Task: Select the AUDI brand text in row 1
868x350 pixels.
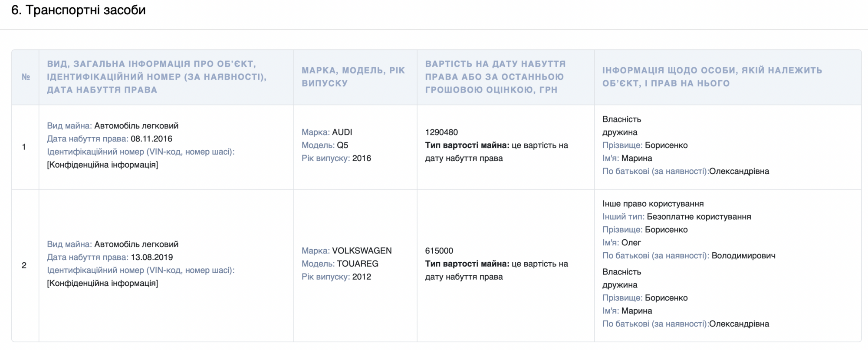Action: point(342,132)
